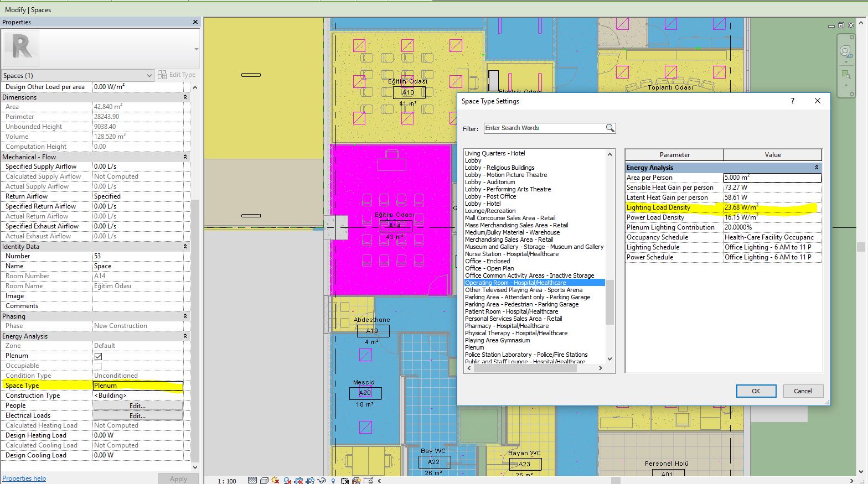
Task: Open the Properties help link
Action: [x=24, y=478]
